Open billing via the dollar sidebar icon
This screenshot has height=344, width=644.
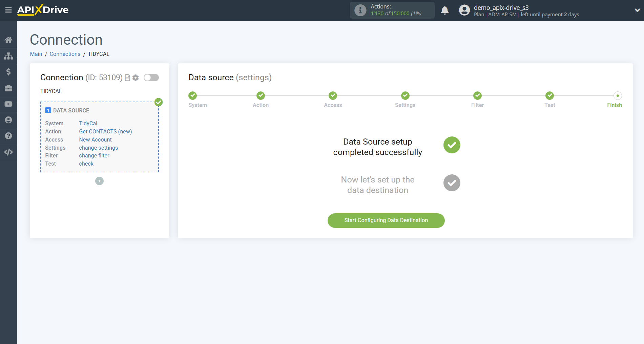(8, 72)
